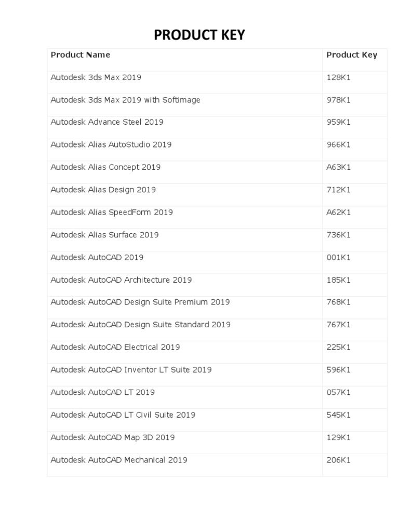Select product key 596K1
This screenshot has width=399, height=532.
click(x=338, y=370)
